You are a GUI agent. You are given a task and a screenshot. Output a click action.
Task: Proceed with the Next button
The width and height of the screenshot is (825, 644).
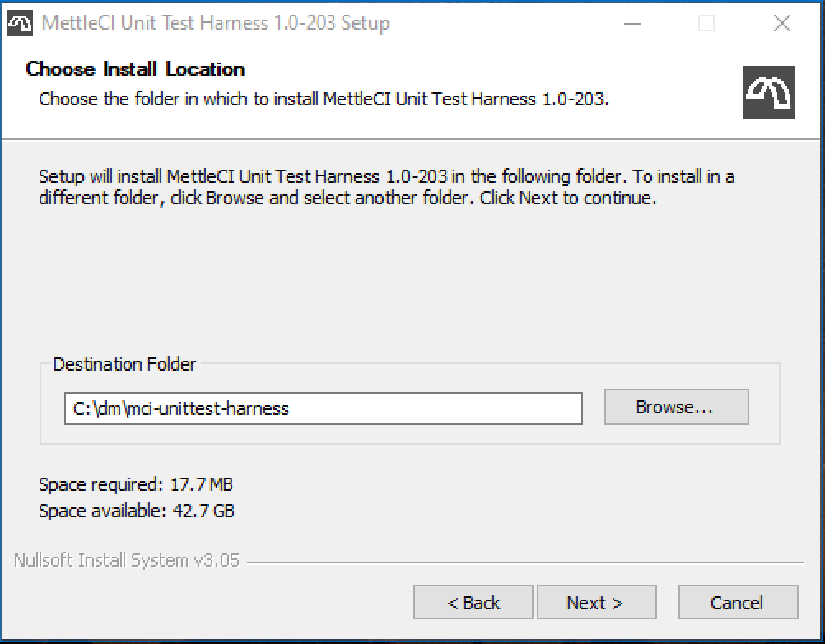pyautogui.click(x=595, y=602)
